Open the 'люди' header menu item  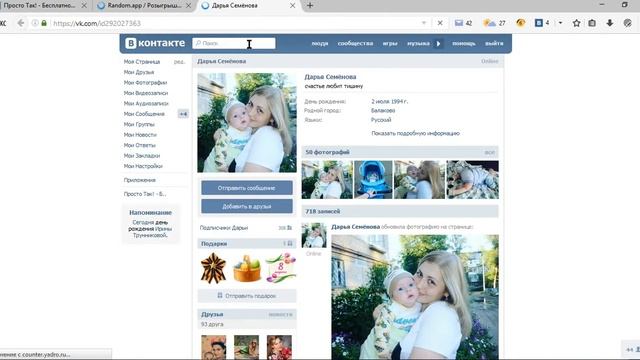coord(320,43)
